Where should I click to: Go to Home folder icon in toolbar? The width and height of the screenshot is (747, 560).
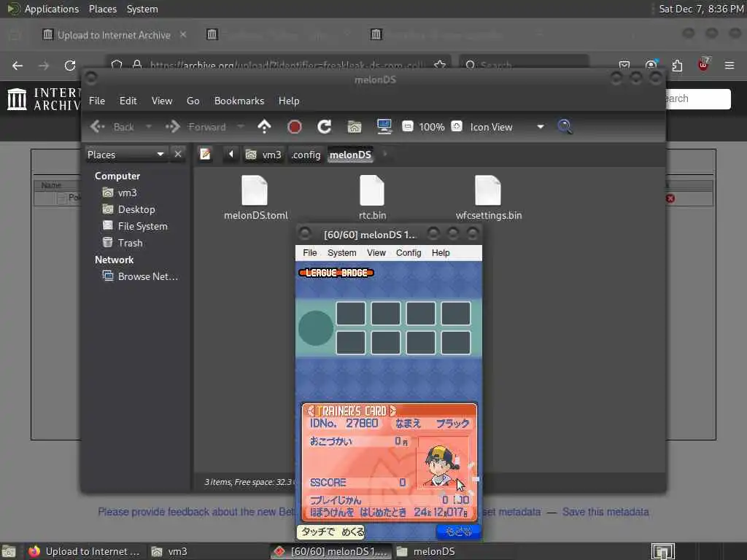355,127
